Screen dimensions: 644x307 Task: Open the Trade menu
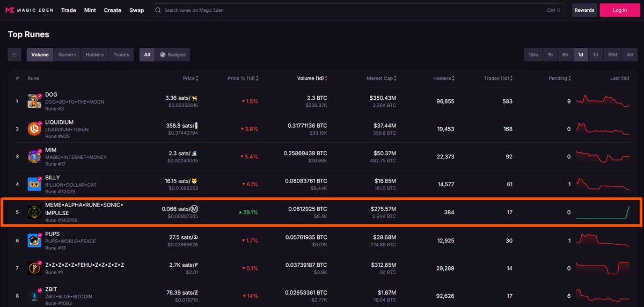[69, 10]
